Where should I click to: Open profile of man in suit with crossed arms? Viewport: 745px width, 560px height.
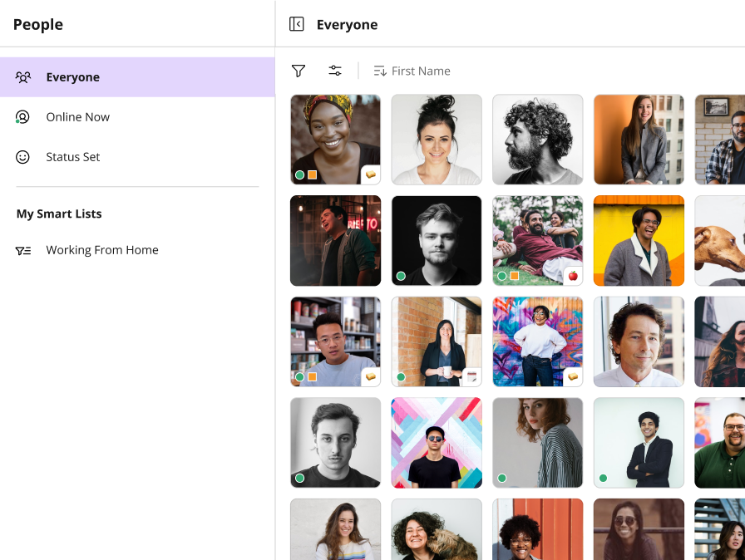click(x=639, y=443)
